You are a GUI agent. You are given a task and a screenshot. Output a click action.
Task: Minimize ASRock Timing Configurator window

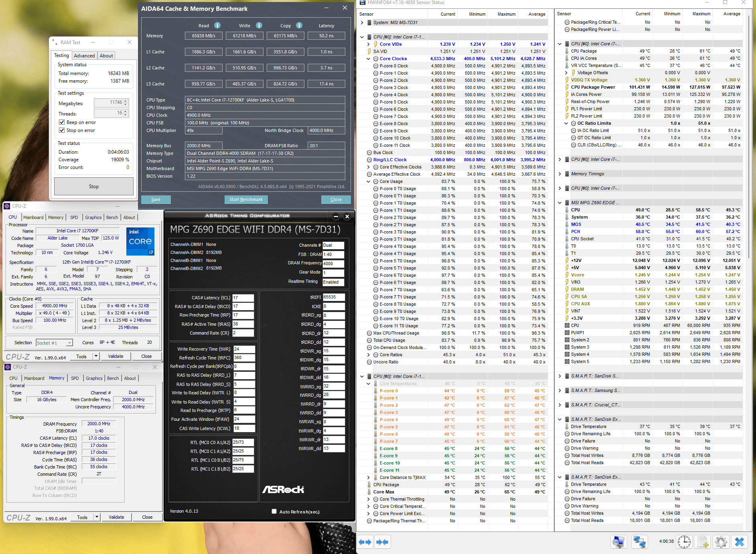336,217
